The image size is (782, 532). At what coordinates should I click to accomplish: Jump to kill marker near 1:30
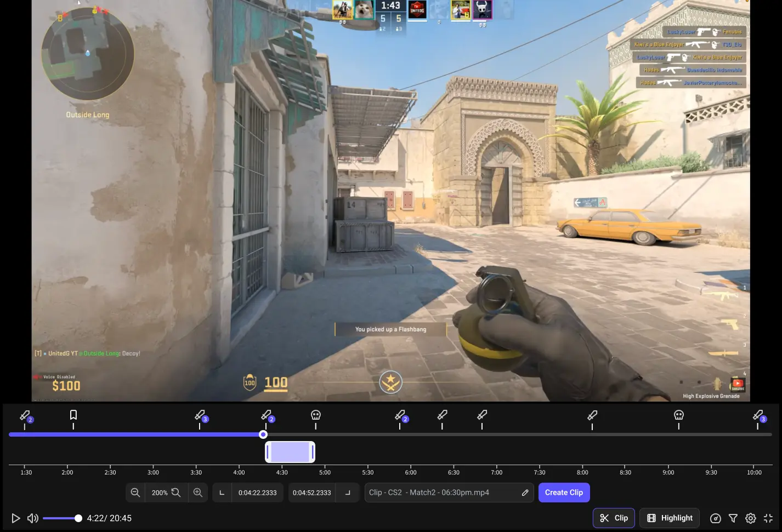(x=25, y=416)
